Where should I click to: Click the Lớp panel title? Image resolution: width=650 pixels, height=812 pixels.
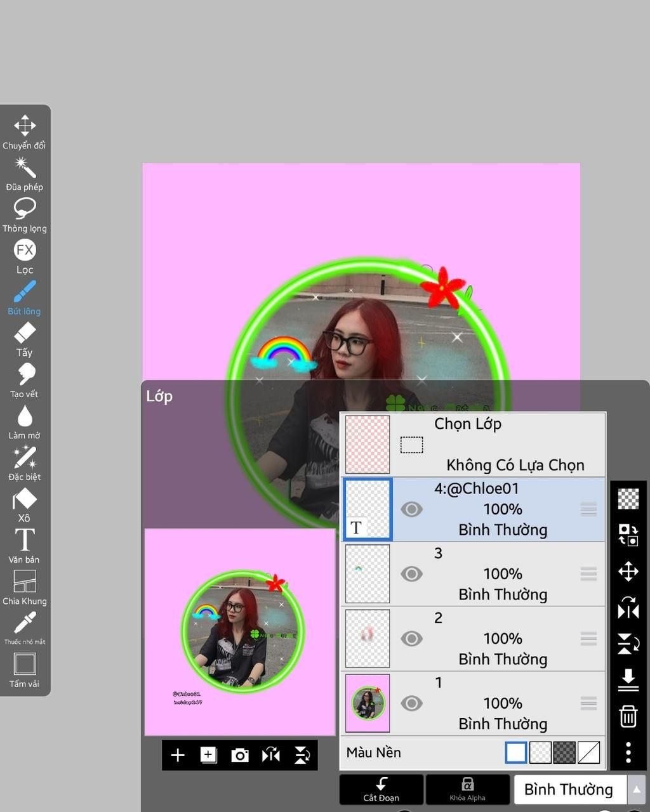(x=159, y=396)
